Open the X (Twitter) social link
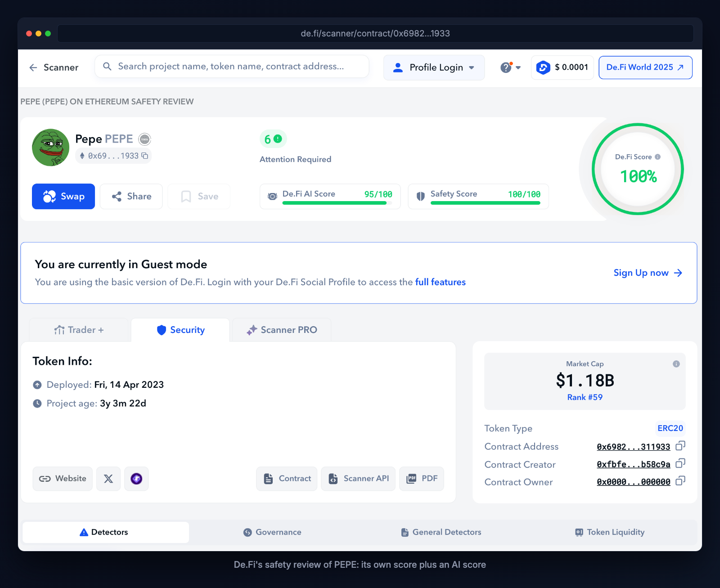The height and width of the screenshot is (588, 720). tap(108, 479)
